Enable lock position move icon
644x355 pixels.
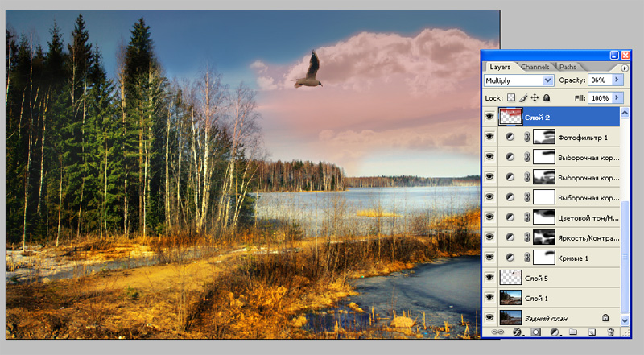(535, 97)
